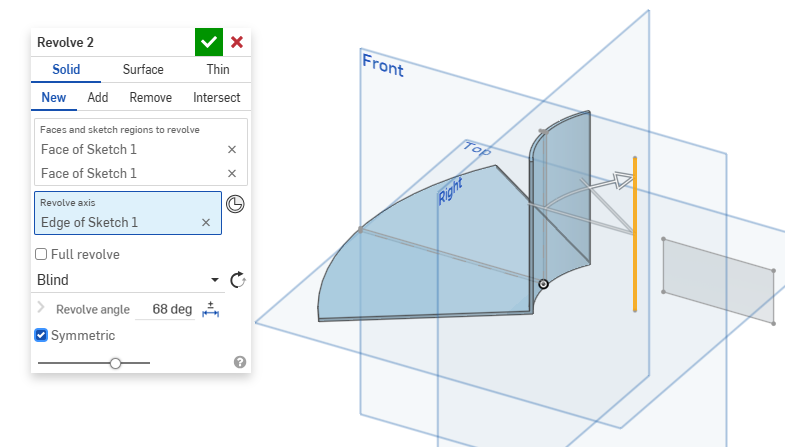Remove the first Face of Sketch 1 selection
Screen dimensions: 785x447
click(x=232, y=149)
